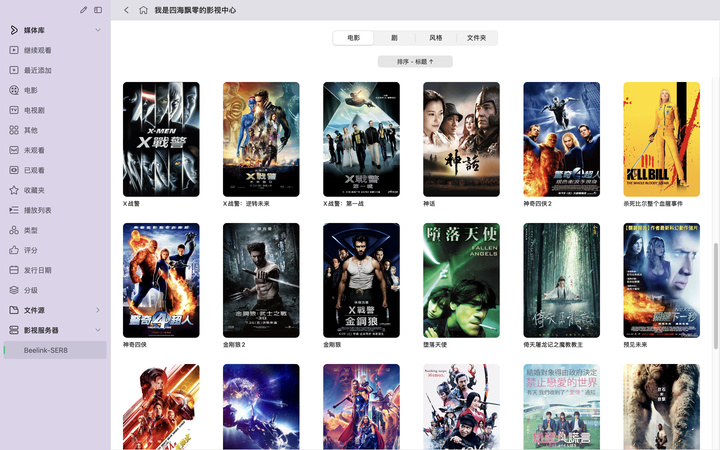Open the 堕落天使 Fallen Angels poster
The height and width of the screenshot is (450, 720).
point(461,280)
